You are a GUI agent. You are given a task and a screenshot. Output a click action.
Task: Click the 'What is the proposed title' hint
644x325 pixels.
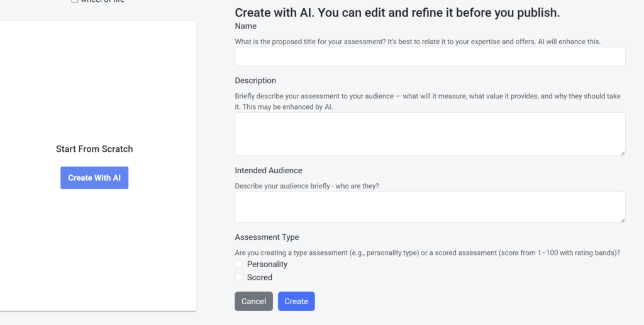click(418, 42)
